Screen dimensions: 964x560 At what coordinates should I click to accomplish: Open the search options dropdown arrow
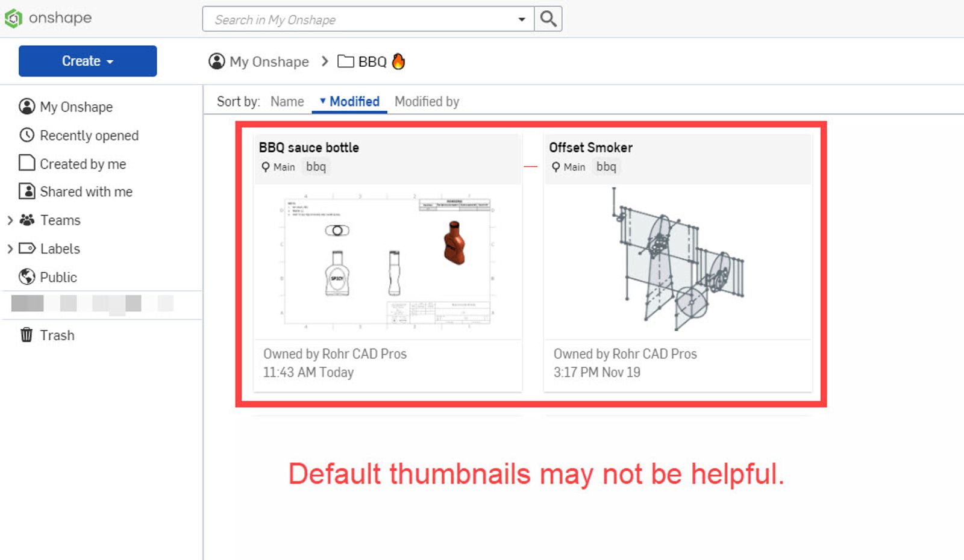point(521,19)
